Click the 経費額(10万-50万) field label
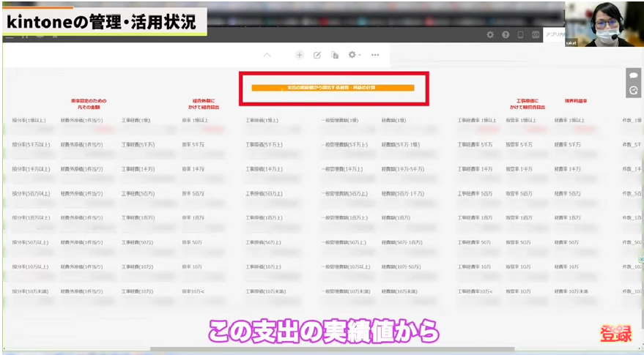The image size is (644, 355). point(401,266)
